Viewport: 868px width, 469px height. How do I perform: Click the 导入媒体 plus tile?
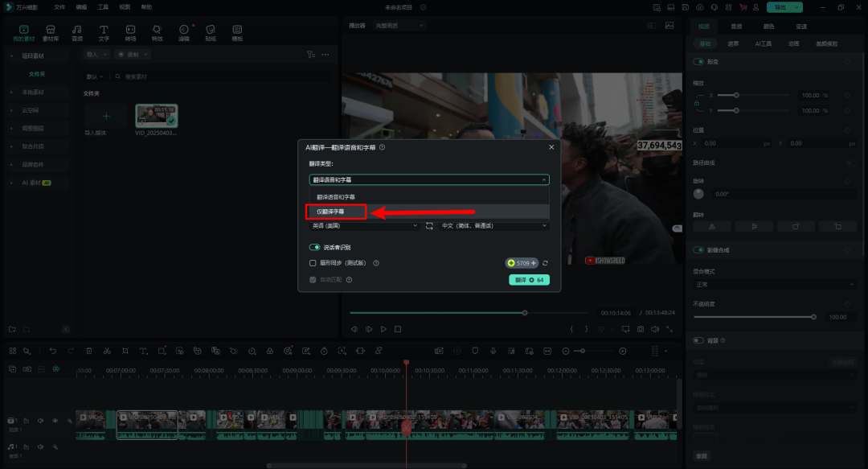tap(106, 116)
